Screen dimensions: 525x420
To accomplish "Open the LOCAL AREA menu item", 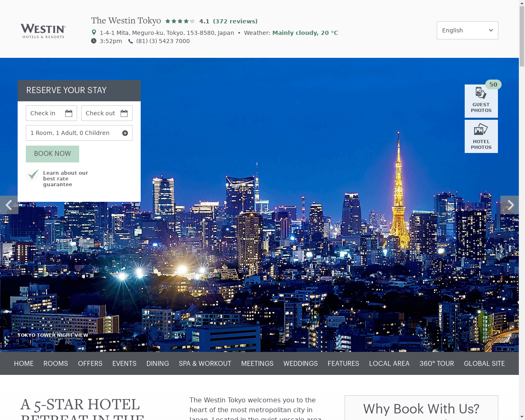I will click(x=389, y=363).
